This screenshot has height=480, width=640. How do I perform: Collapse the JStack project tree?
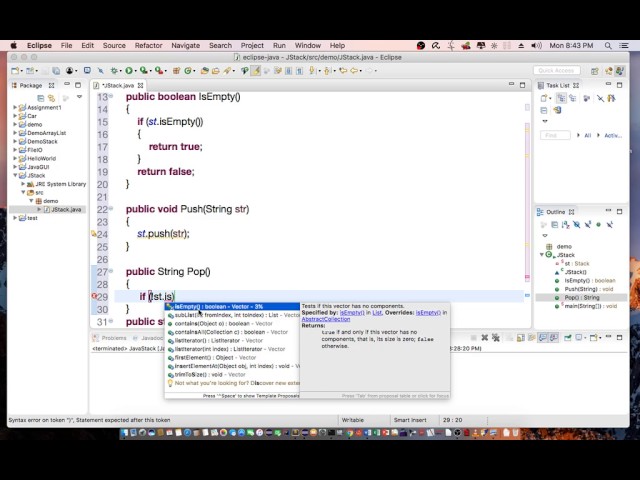[15, 175]
